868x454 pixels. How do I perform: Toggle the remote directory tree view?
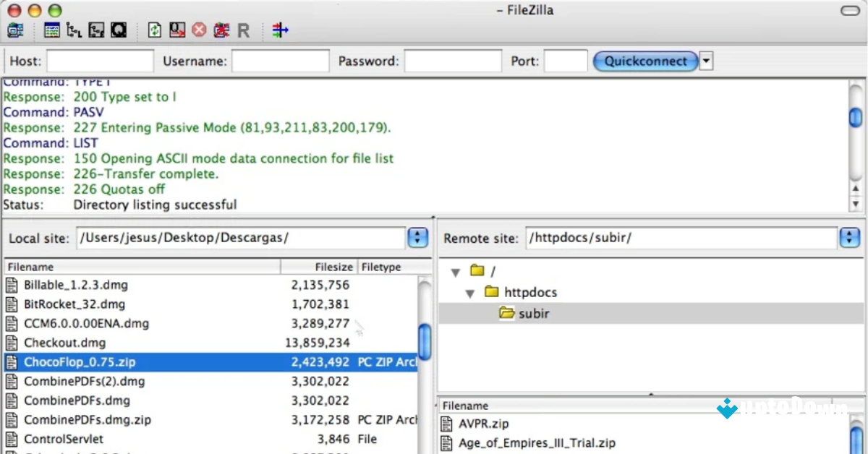click(96, 30)
